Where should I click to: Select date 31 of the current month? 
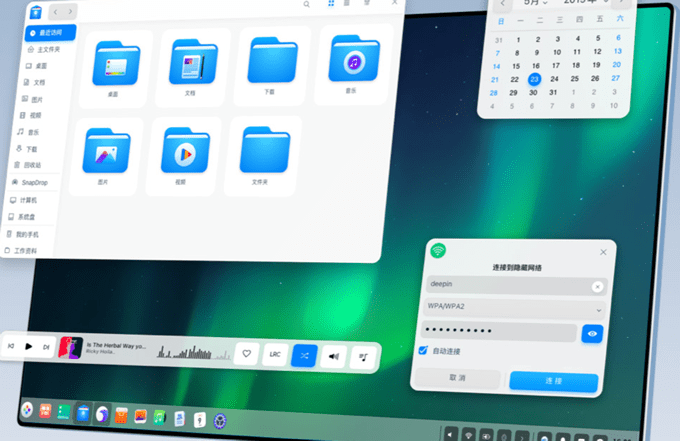click(x=553, y=92)
